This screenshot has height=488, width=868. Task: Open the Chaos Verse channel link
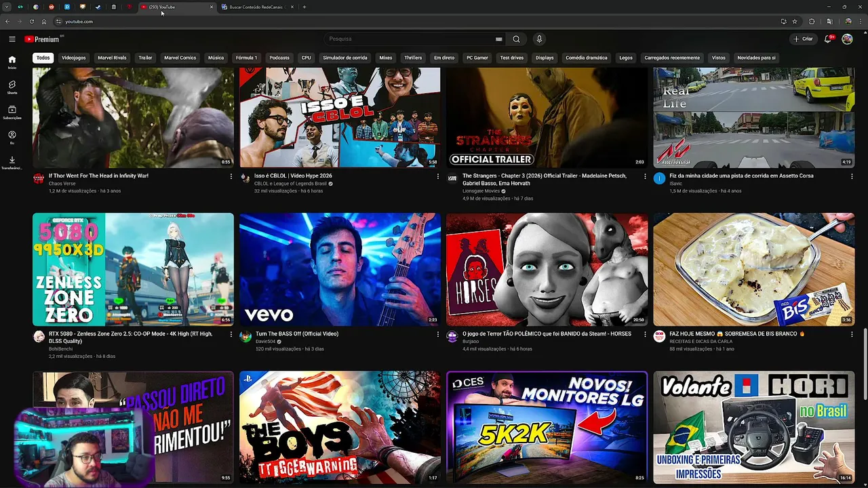tap(62, 184)
